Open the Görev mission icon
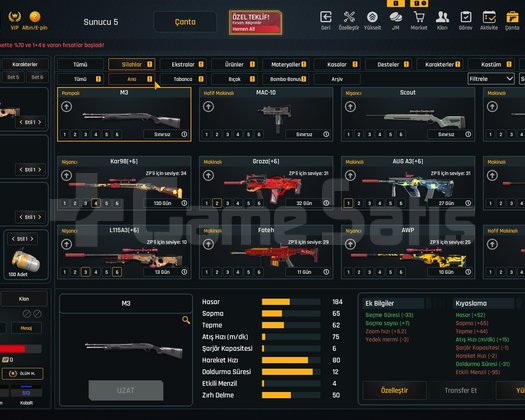Screen dimensions: 525x420 coord(465,17)
